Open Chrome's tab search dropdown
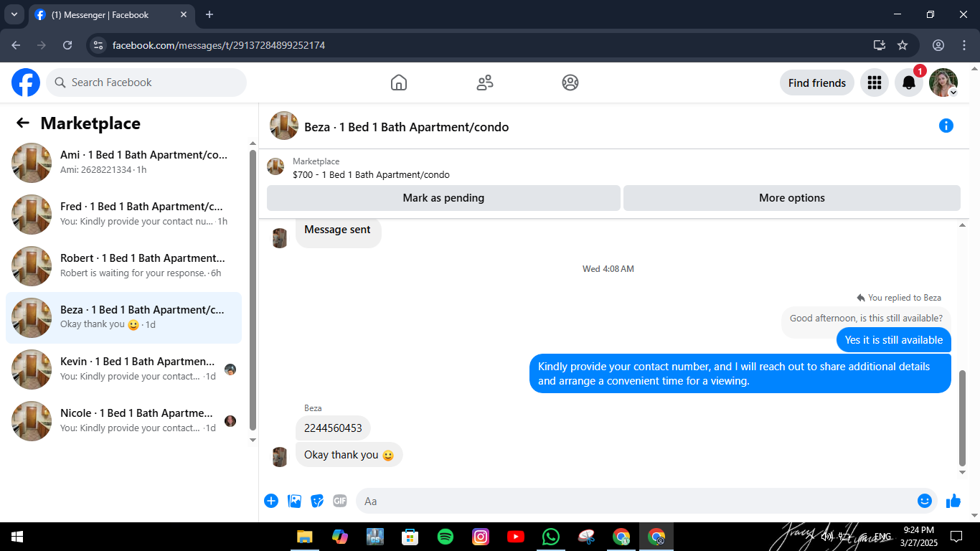The width and height of the screenshot is (980, 551). point(14,14)
